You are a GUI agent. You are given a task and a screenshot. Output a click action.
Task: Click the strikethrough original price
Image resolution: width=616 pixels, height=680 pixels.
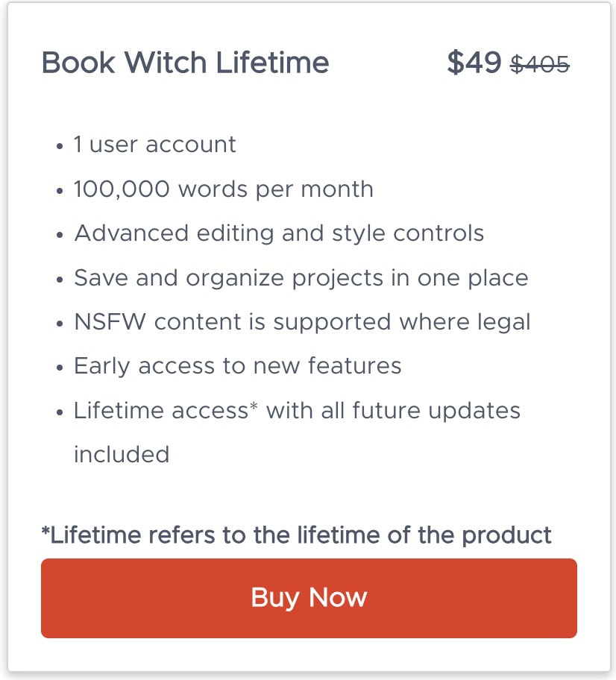click(x=538, y=65)
